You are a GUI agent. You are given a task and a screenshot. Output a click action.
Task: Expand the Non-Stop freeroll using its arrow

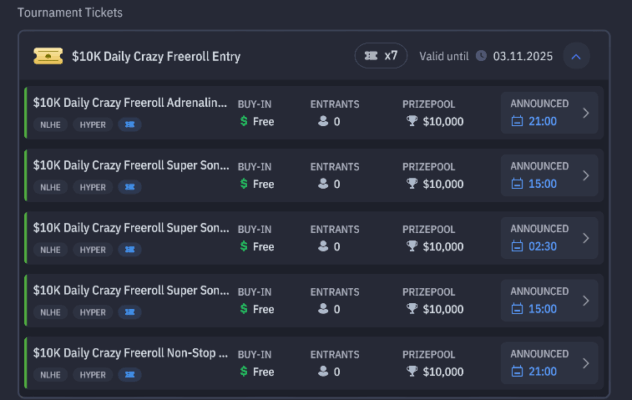click(x=585, y=363)
